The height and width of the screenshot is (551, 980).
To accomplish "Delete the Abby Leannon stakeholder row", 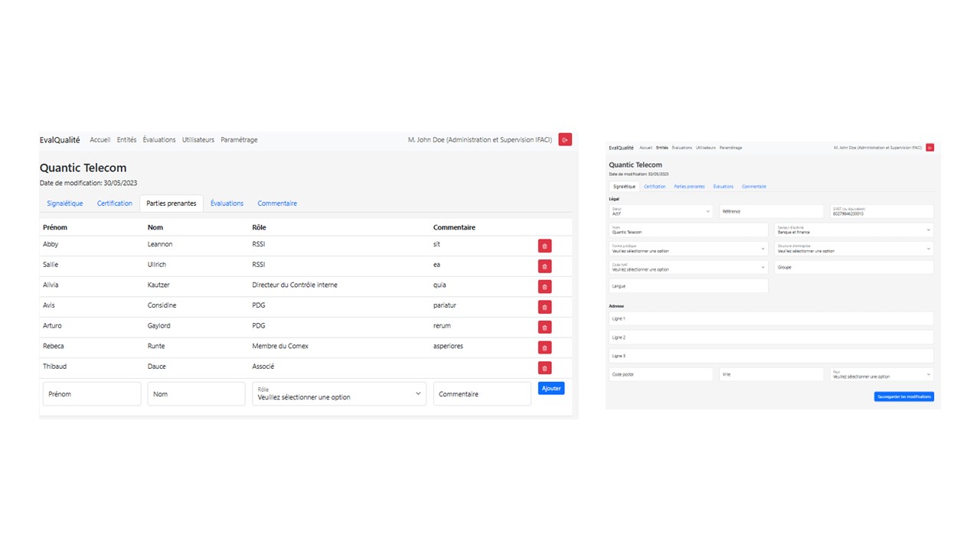I will click(544, 246).
